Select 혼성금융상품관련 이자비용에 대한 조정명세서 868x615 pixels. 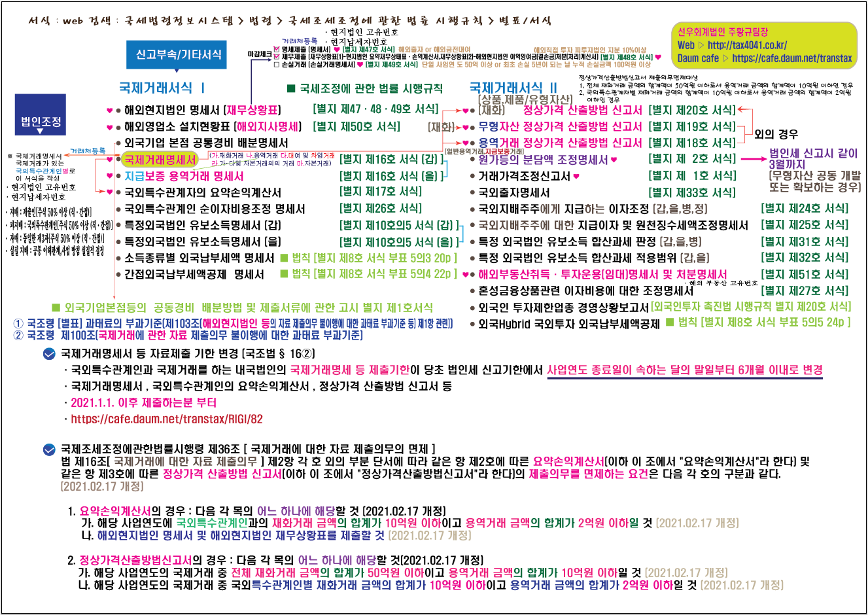pos(585,290)
